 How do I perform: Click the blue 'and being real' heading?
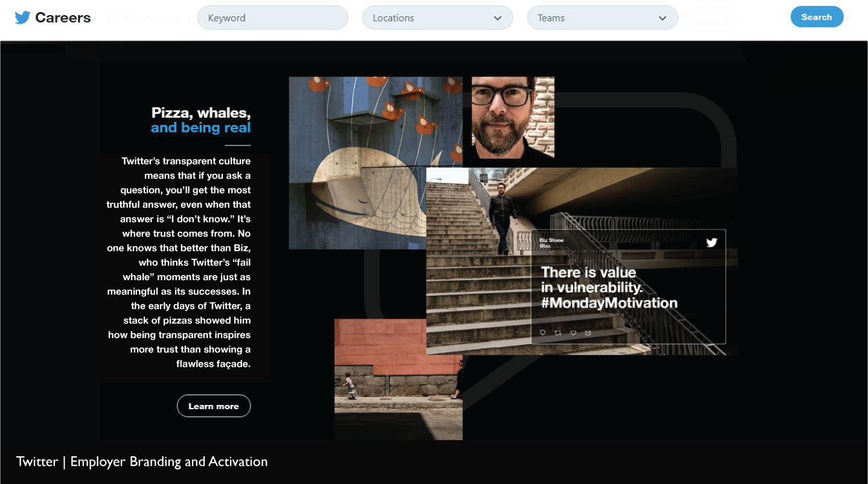[201, 128]
